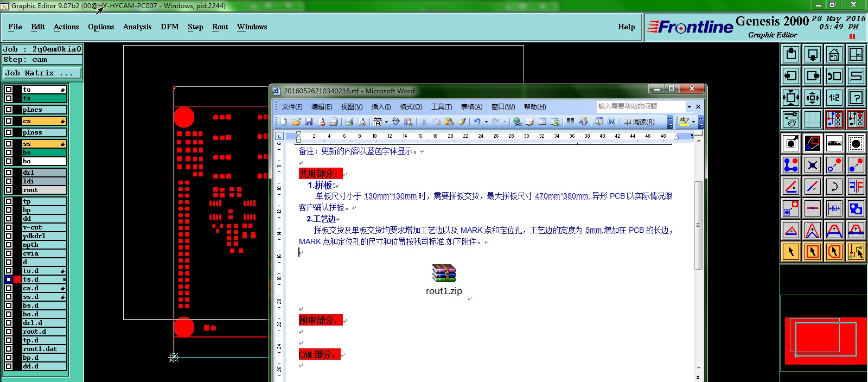The image size is (868, 382).
Task: Click the rotate arc arrow icon
Action: tap(834, 187)
